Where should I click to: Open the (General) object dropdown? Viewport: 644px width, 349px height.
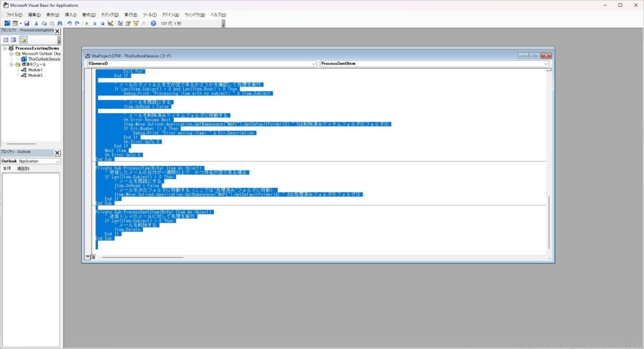[313, 64]
